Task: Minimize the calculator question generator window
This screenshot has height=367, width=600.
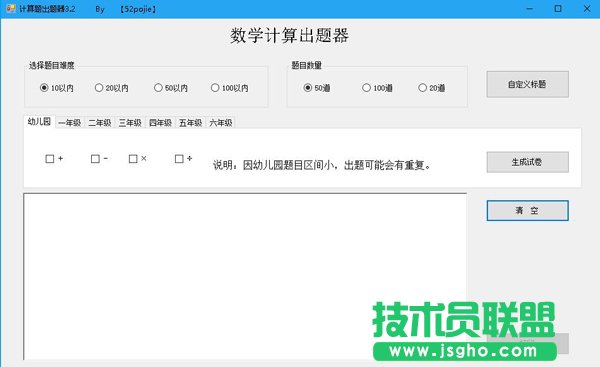Action: 530,8
